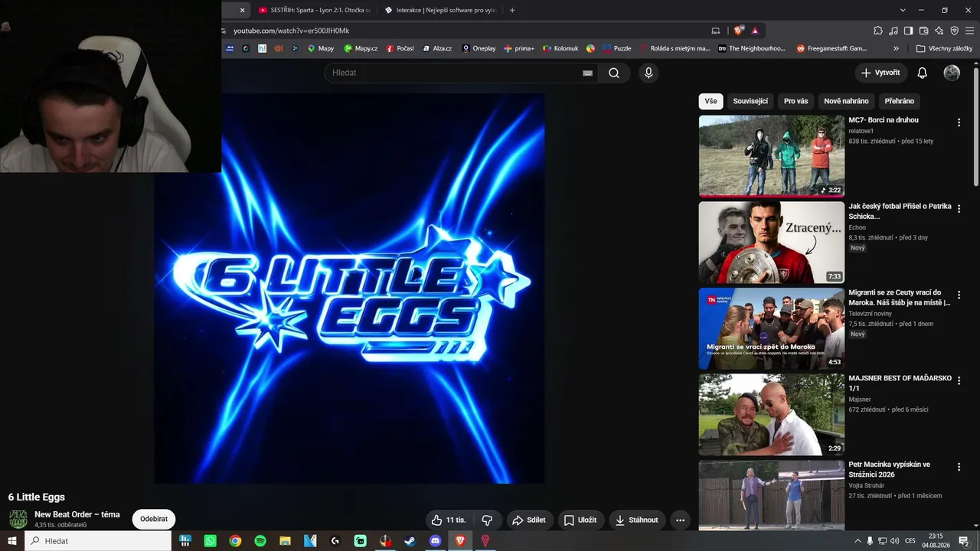Select the Pro vás filter chip
Screen dimensions: 980x551
pos(796,101)
